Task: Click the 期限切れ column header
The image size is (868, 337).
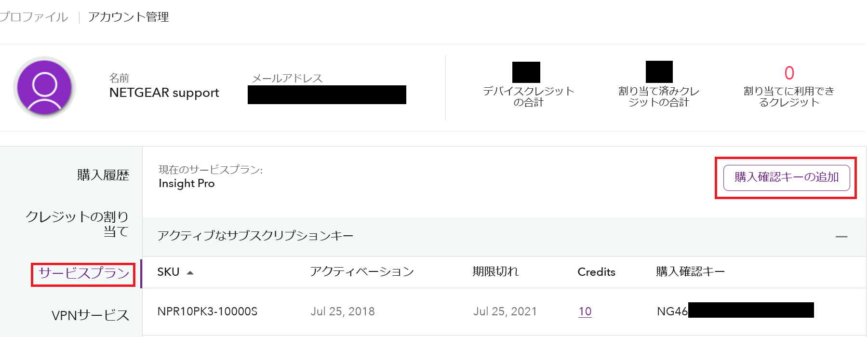Action: (495, 272)
